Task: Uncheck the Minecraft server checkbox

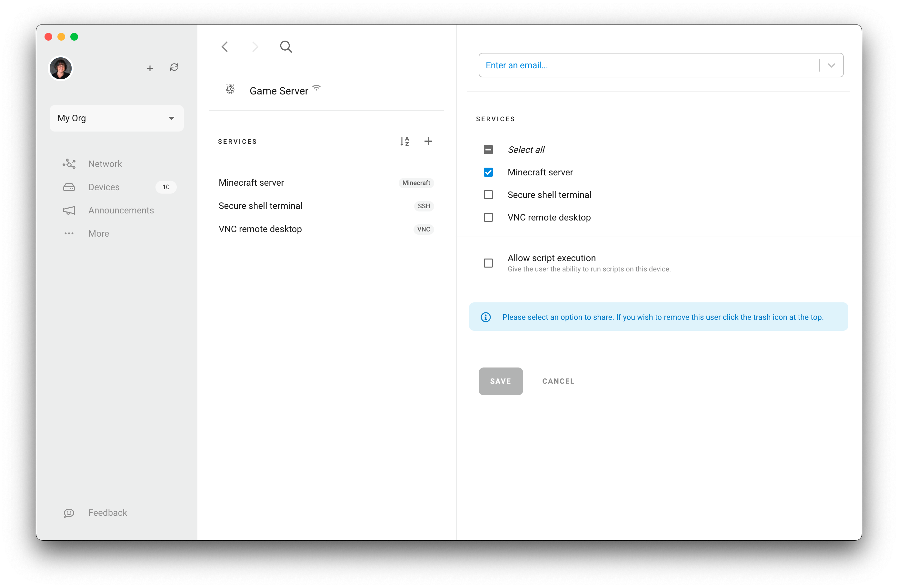Action: click(x=488, y=172)
